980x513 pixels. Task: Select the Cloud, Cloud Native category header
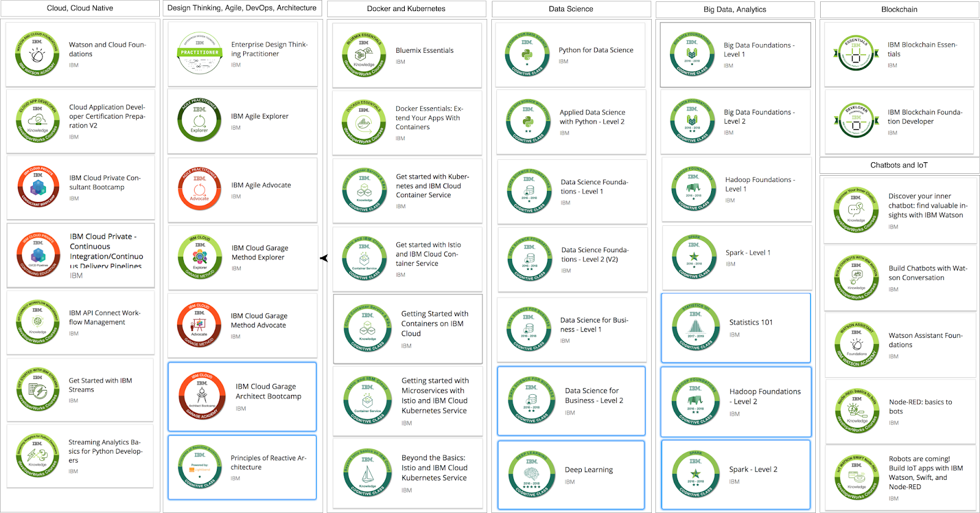pos(80,8)
